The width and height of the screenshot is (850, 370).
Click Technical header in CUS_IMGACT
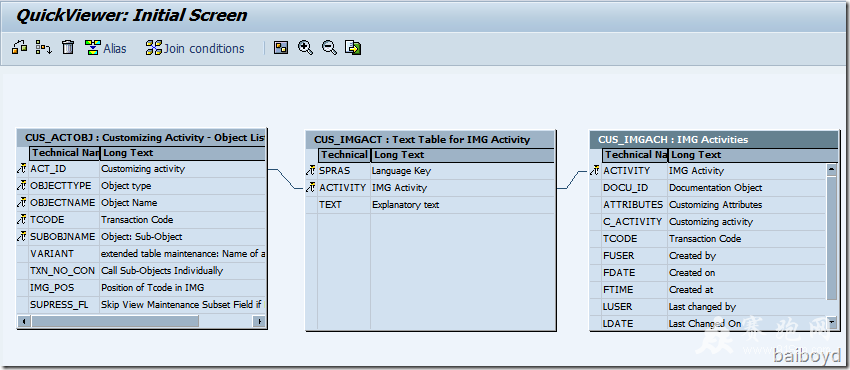pyautogui.click(x=344, y=155)
